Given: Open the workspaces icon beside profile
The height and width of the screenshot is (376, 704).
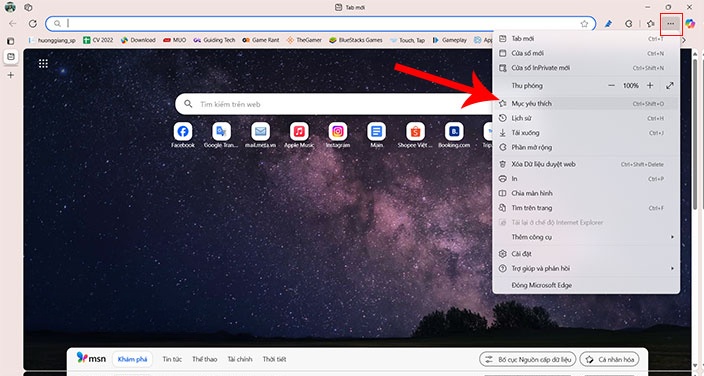Looking at the screenshot, I should [x=28, y=7].
